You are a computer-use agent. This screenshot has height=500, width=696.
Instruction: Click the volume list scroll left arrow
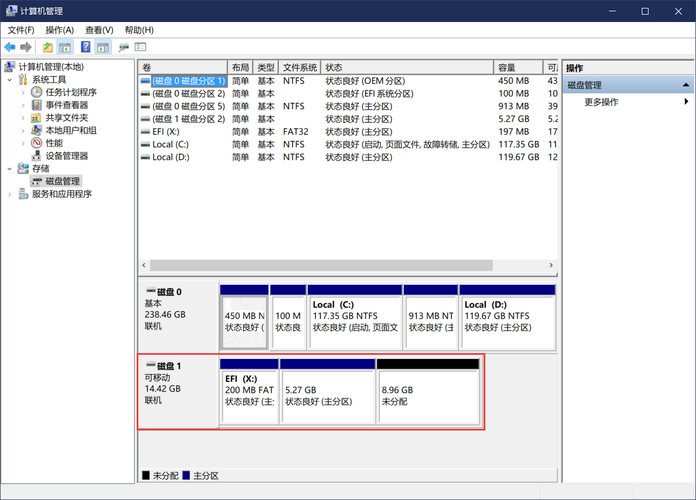click(x=144, y=265)
